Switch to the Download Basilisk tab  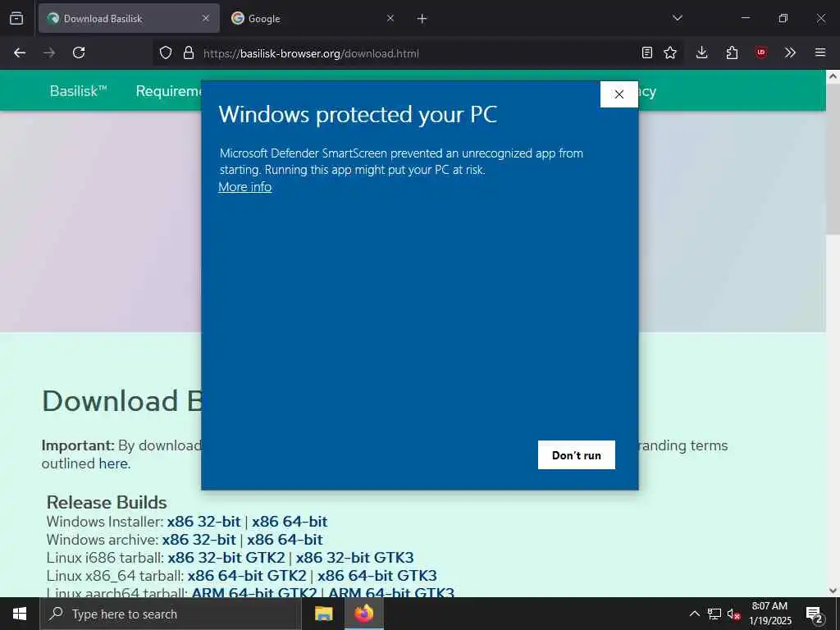(x=129, y=18)
